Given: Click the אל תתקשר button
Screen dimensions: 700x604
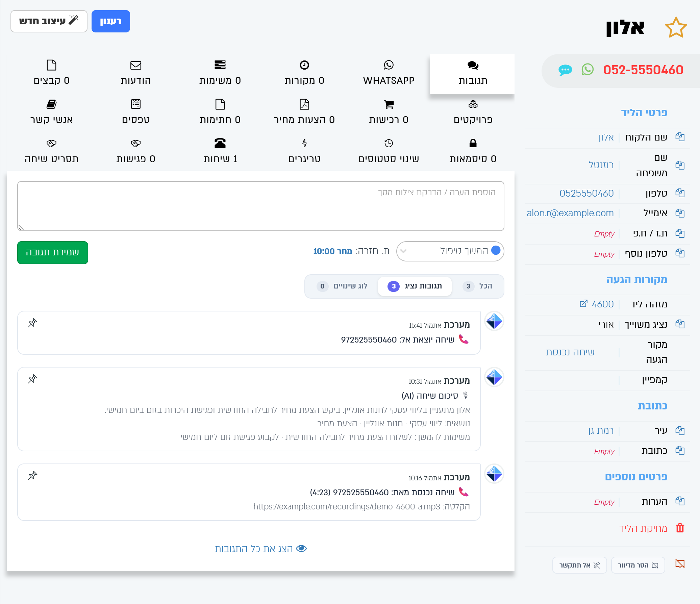Looking at the screenshot, I should (579, 565).
